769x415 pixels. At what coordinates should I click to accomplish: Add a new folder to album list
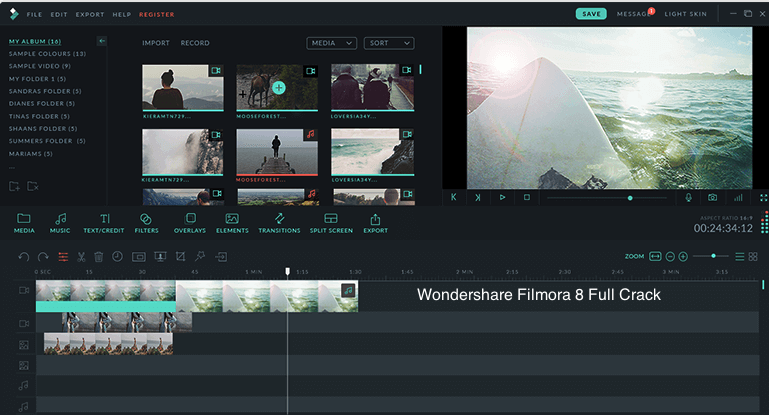14,186
